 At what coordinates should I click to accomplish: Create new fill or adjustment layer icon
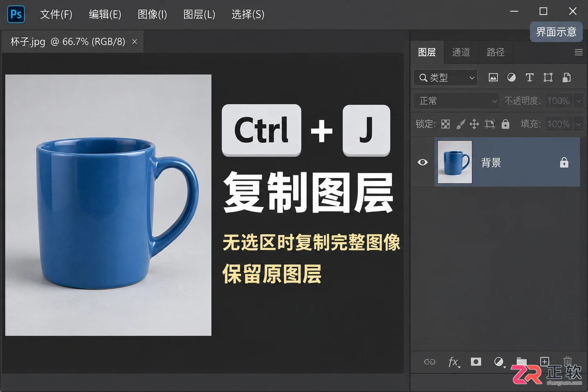pyautogui.click(x=499, y=362)
